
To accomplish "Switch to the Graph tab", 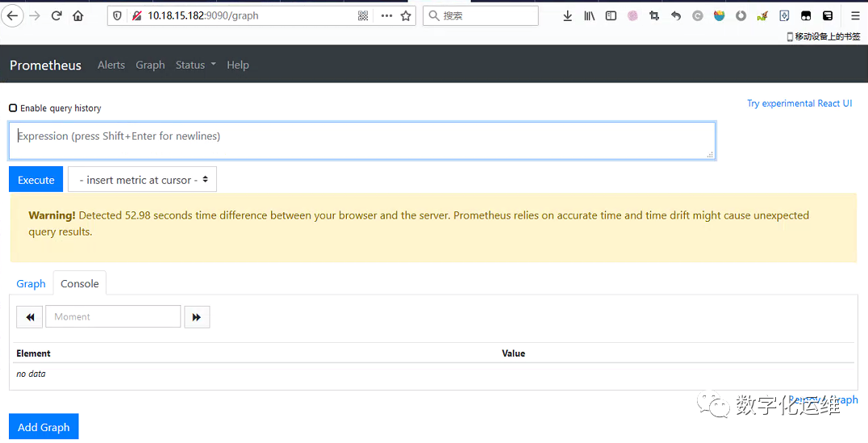I will 31,284.
